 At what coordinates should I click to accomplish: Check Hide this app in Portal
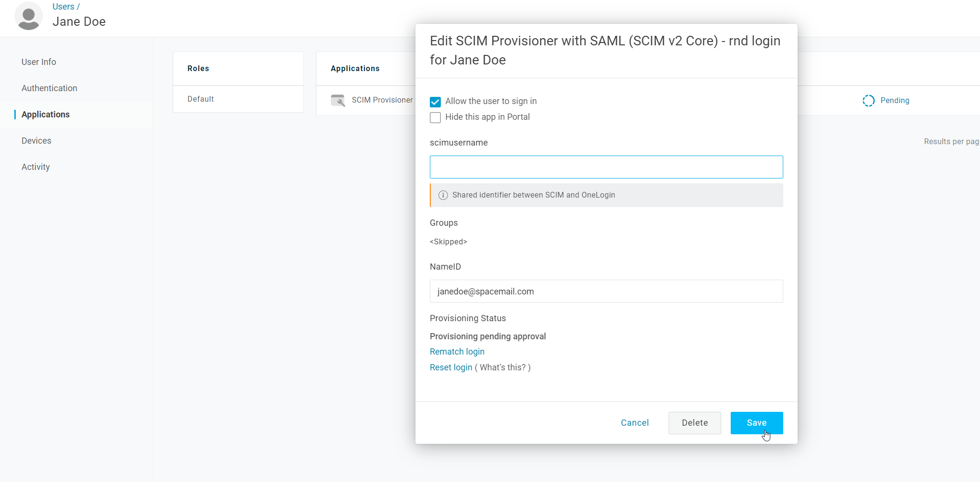click(435, 117)
